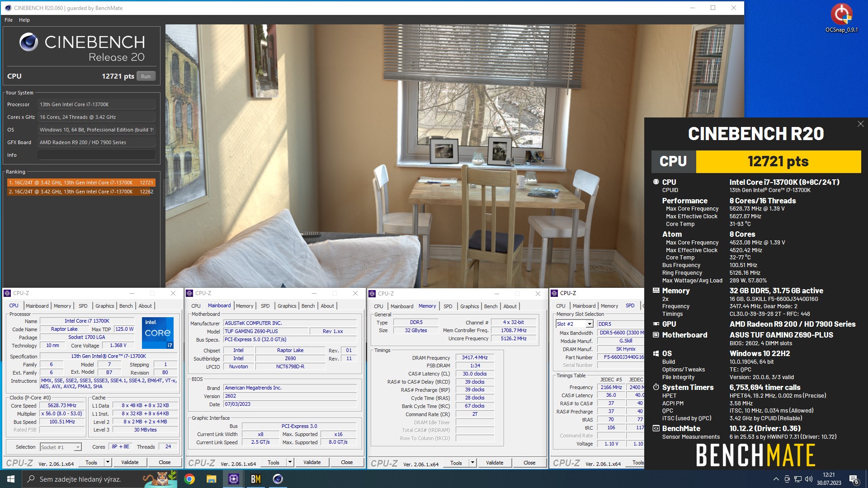Open the OCSnap_0.9.1 desktop shortcut

click(x=841, y=18)
